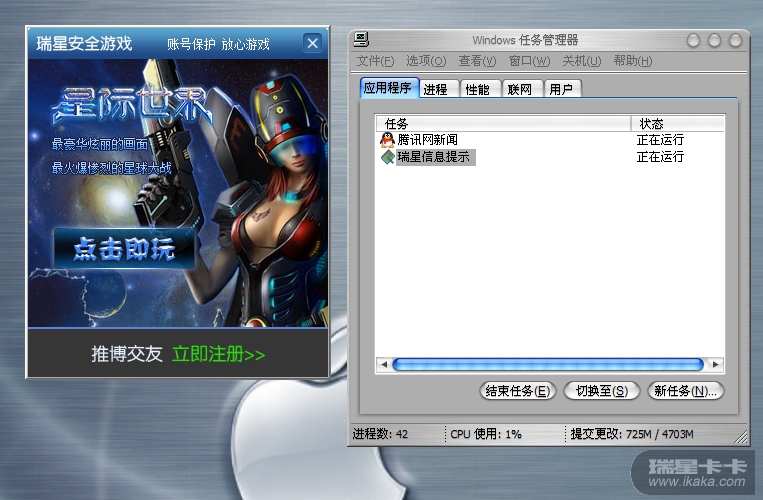Open the 文件(F) menu
763x500 pixels.
[x=375, y=61]
